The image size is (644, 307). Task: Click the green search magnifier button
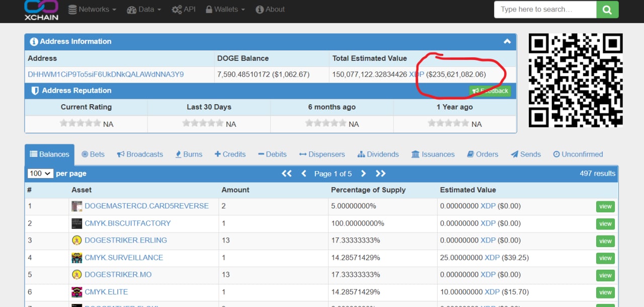(607, 9)
